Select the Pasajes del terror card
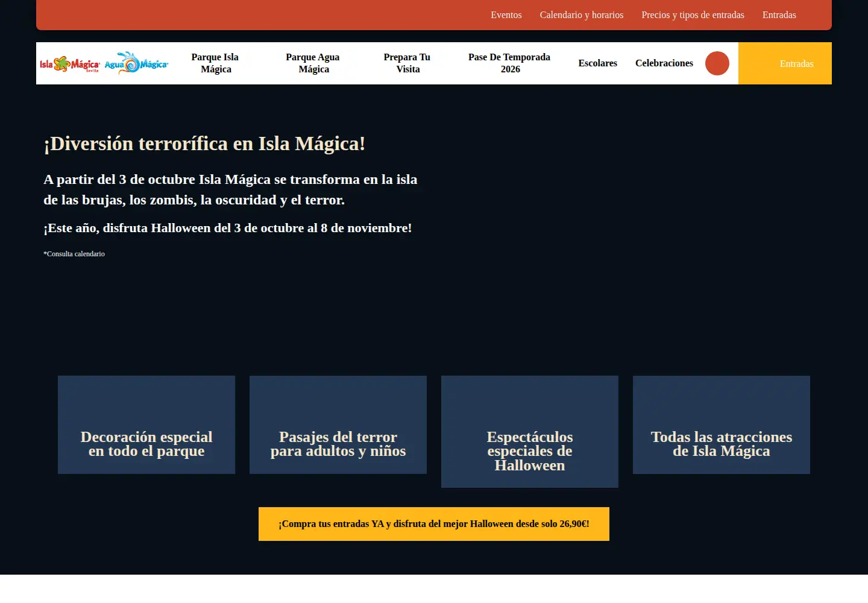 [338, 425]
